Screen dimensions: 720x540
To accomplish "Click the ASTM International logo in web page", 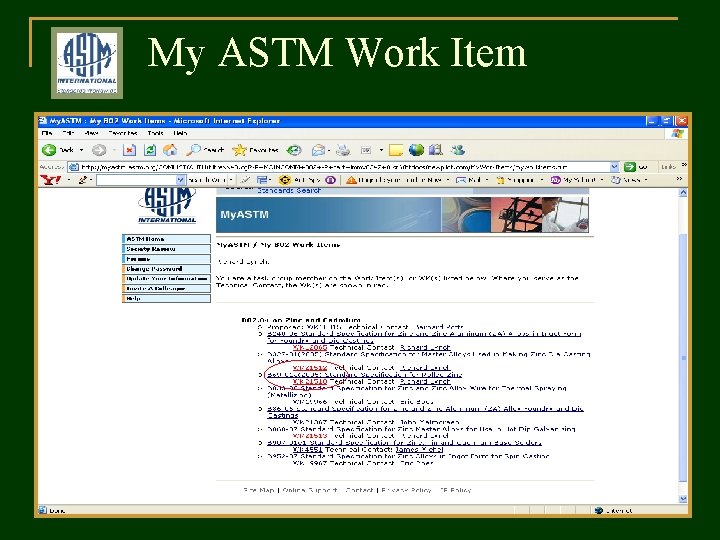I will coord(167,205).
